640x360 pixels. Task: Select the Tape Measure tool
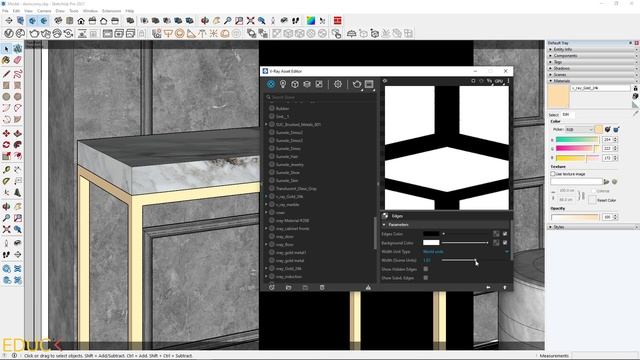[x=6, y=169]
